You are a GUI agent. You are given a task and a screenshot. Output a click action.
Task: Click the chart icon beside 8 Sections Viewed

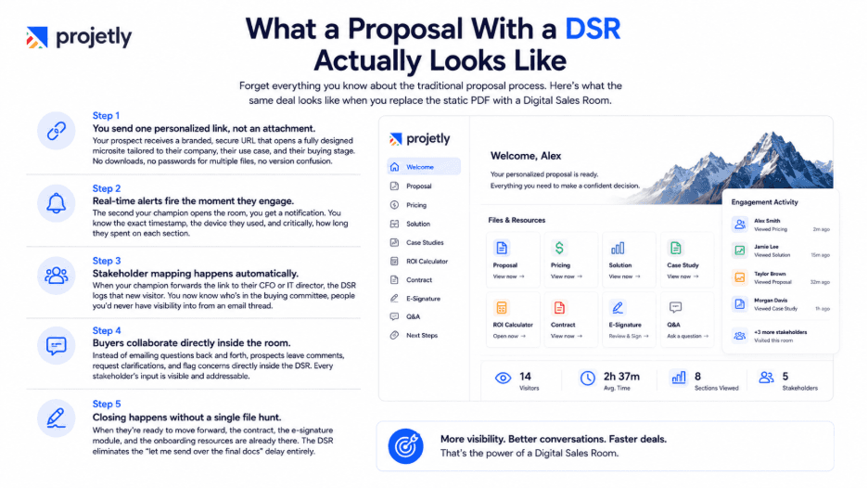678,378
